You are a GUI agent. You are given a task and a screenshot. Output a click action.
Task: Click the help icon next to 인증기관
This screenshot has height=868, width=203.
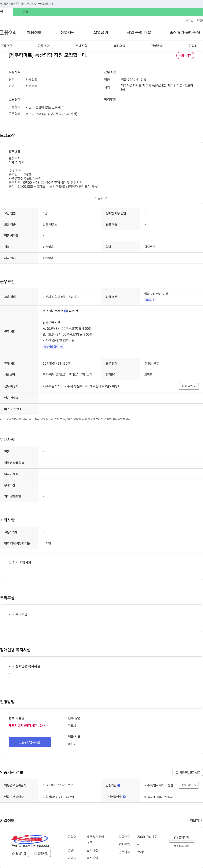click(x=119, y=785)
